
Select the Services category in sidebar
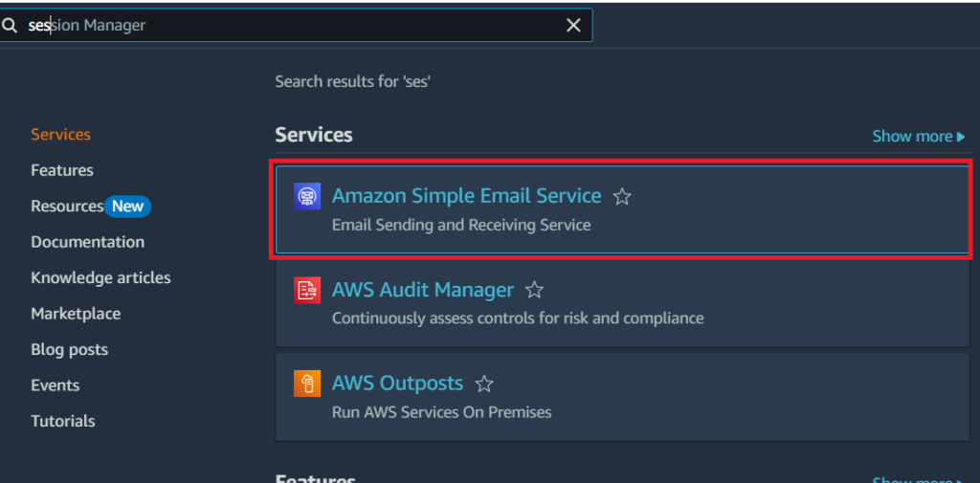(60, 135)
